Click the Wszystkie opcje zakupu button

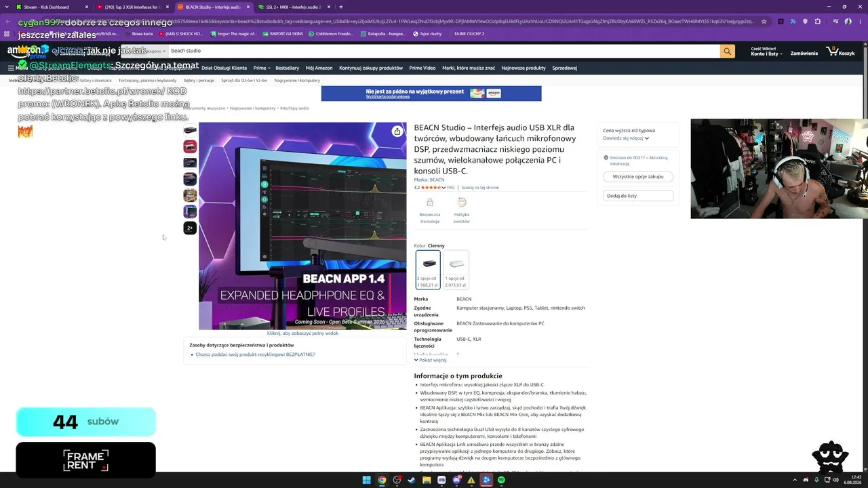[x=638, y=176]
